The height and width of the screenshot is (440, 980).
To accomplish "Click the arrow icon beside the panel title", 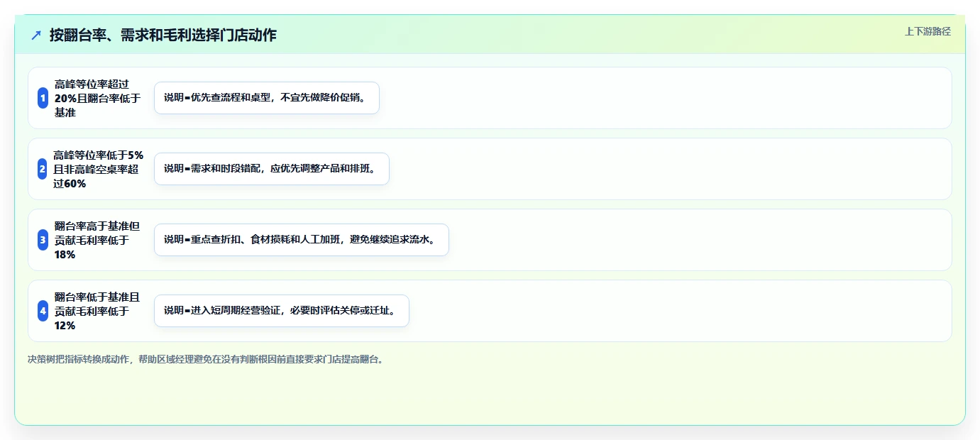I will [36, 35].
